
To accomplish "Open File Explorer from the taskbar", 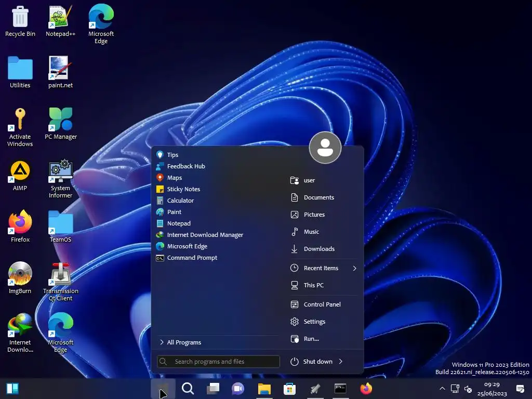I will coord(264,389).
